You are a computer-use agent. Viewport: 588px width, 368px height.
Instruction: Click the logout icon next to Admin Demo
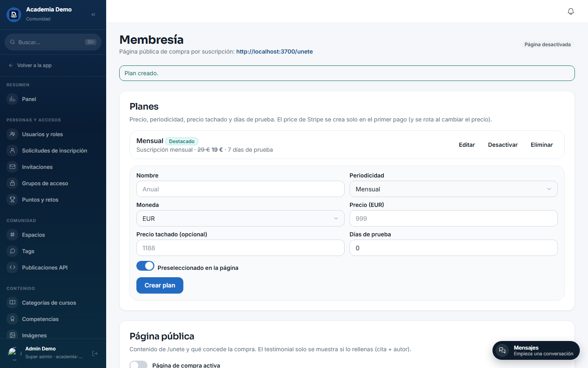point(95,353)
